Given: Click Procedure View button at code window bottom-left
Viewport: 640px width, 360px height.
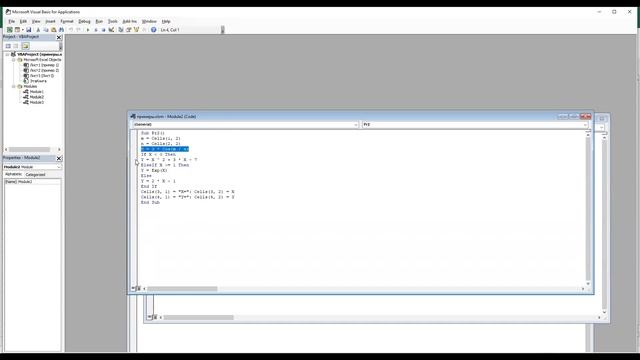Looking at the screenshot, I should pos(133,289).
